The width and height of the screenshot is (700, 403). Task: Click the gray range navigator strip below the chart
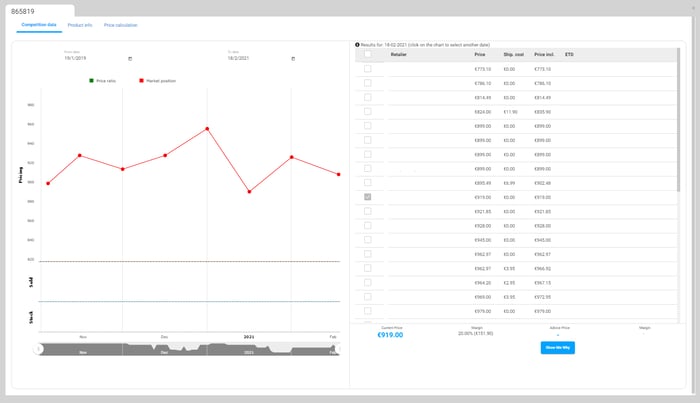(x=189, y=349)
